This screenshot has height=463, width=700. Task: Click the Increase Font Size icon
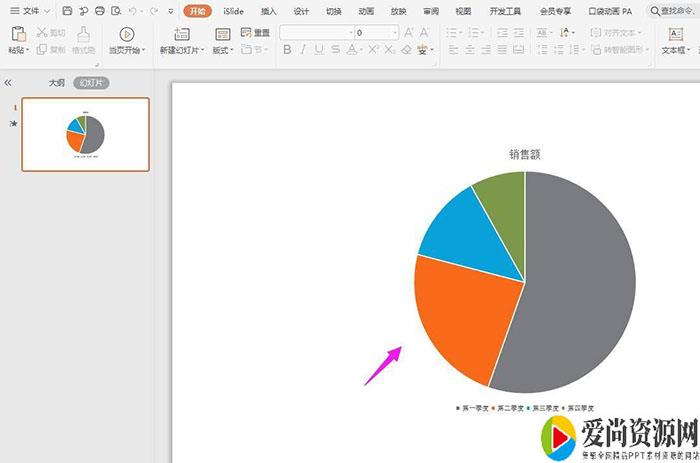[x=409, y=32]
